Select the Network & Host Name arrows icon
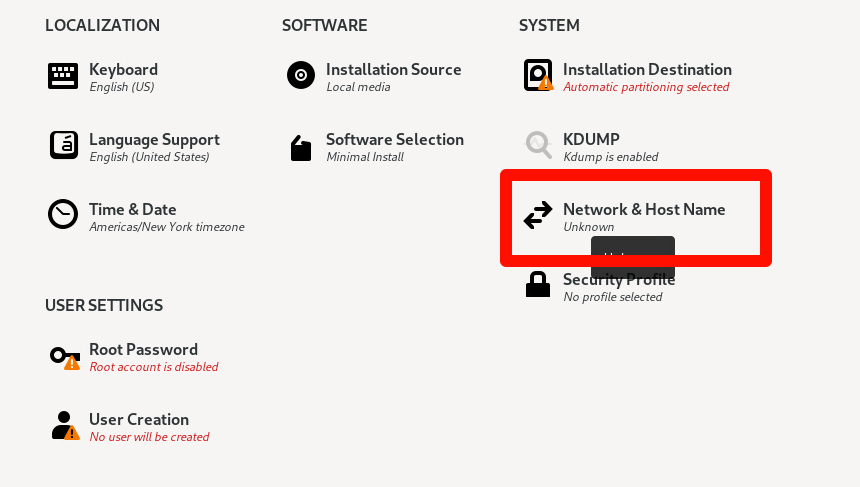Image resolution: width=860 pixels, height=487 pixels. coord(538,215)
